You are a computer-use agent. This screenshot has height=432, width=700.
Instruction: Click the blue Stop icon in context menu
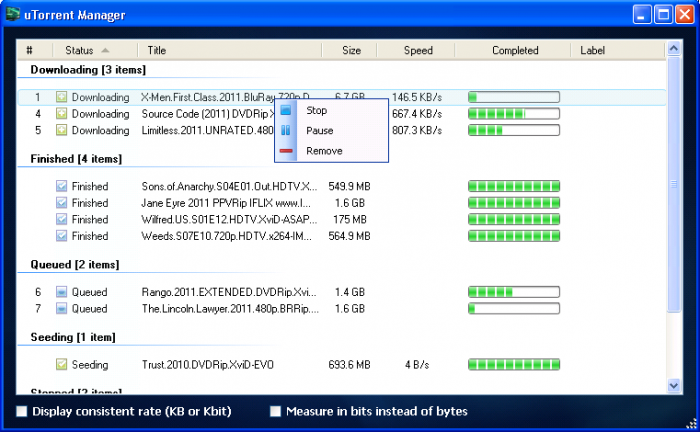tap(286, 110)
